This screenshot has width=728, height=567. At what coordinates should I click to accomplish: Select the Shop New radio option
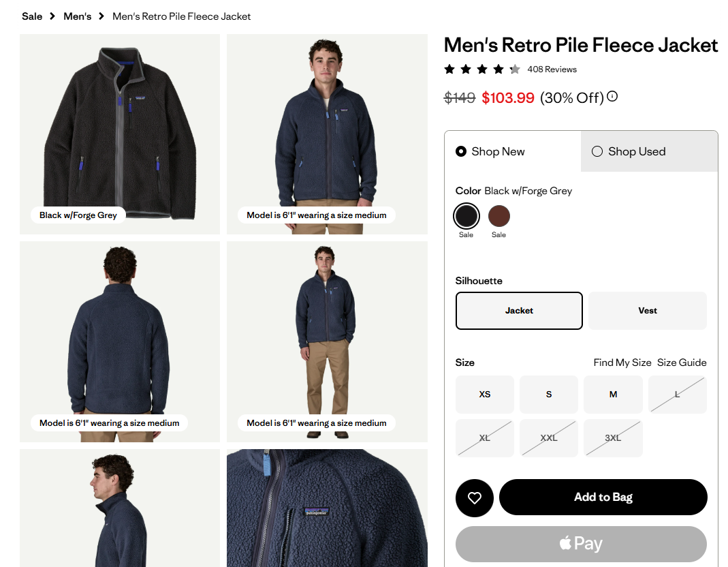[461, 151]
